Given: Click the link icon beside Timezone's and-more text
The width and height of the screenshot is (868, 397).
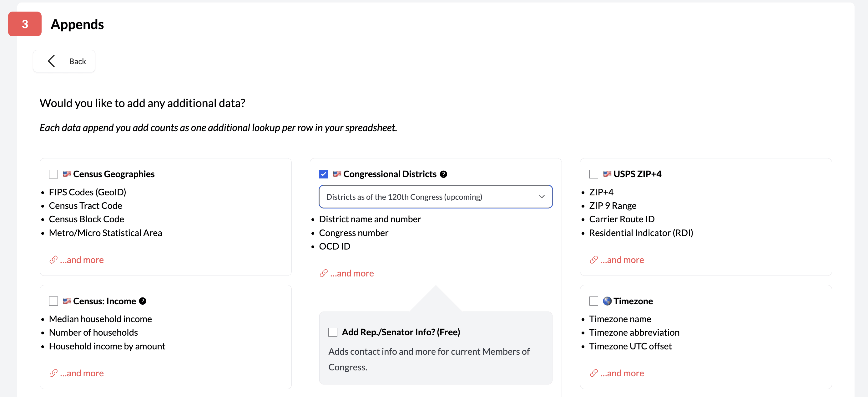Looking at the screenshot, I should (593, 373).
